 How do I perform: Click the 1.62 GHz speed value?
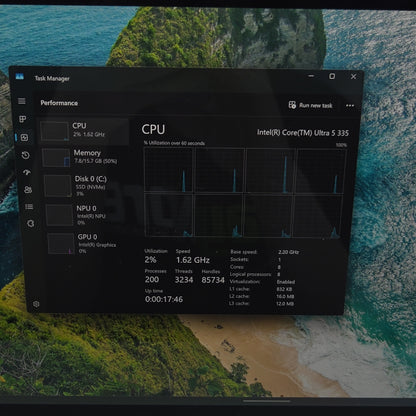[x=193, y=260]
